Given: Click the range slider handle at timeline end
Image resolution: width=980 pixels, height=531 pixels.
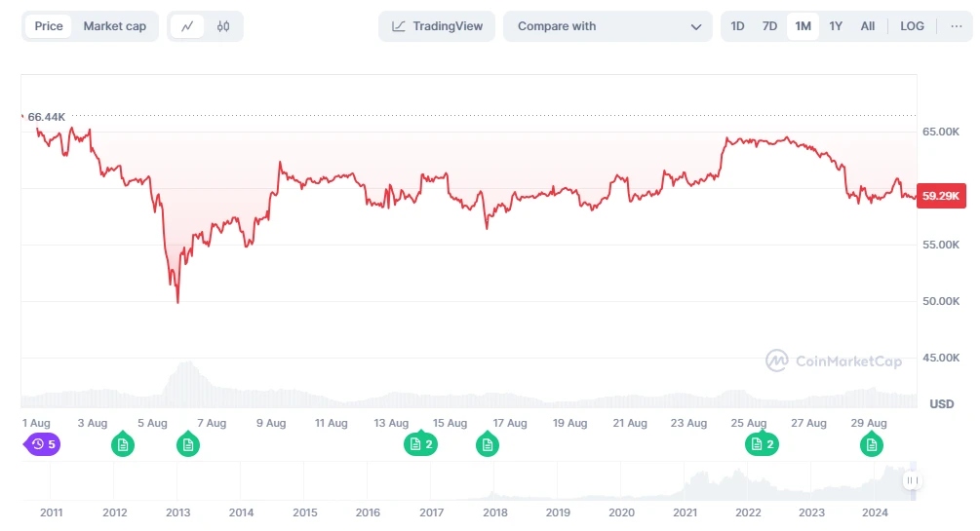Looking at the screenshot, I should click(913, 480).
